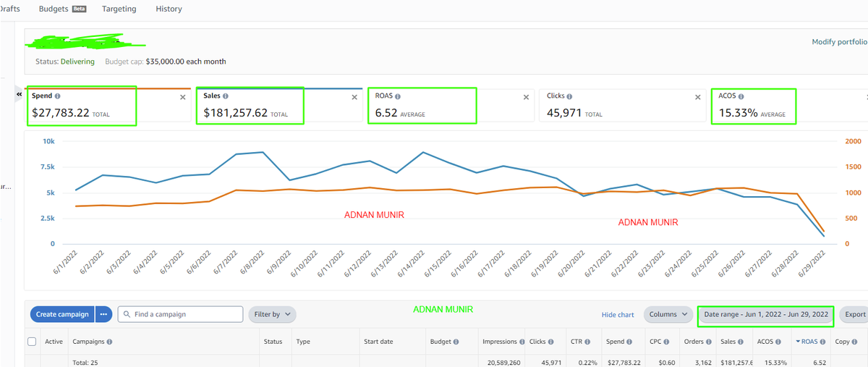This screenshot has width=868, height=367.
Task: Go to the History tab
Action: 169,9
